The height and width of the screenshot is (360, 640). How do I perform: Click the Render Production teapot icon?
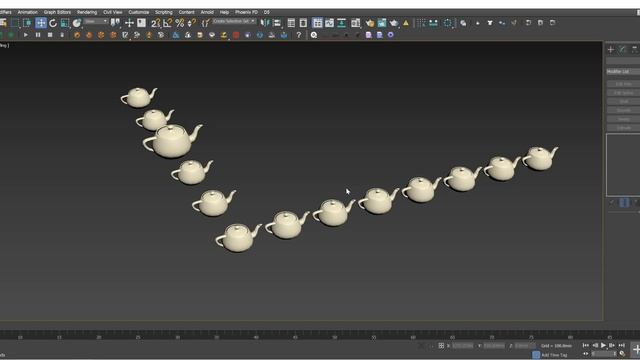[394, 23]
